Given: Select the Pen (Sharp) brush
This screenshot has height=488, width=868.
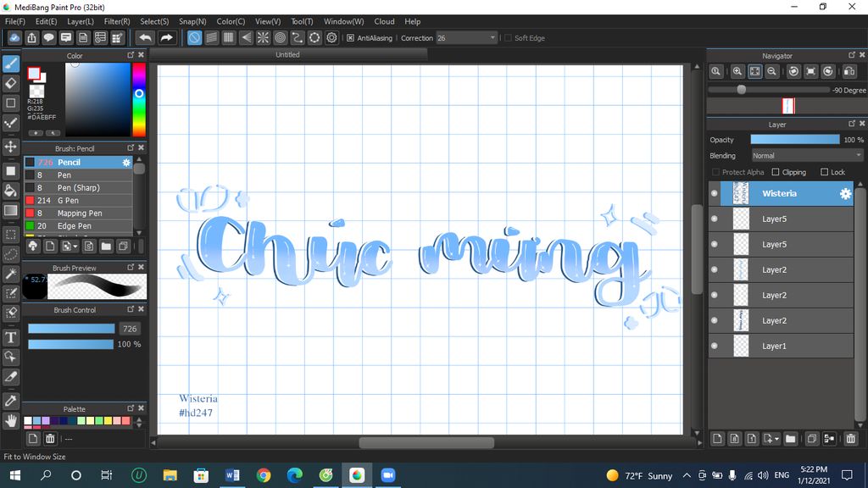Looking at the screenshot, I should point(78,187).
